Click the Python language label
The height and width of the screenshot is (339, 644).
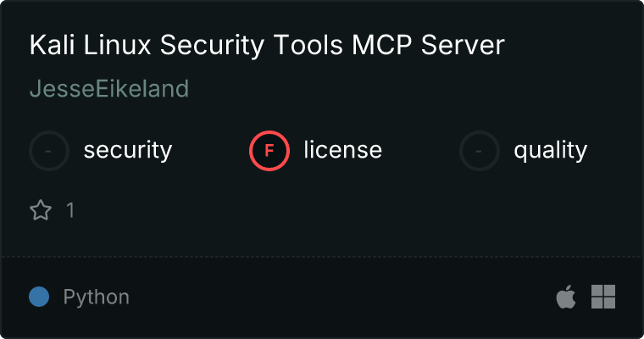[x=97, y=297]
